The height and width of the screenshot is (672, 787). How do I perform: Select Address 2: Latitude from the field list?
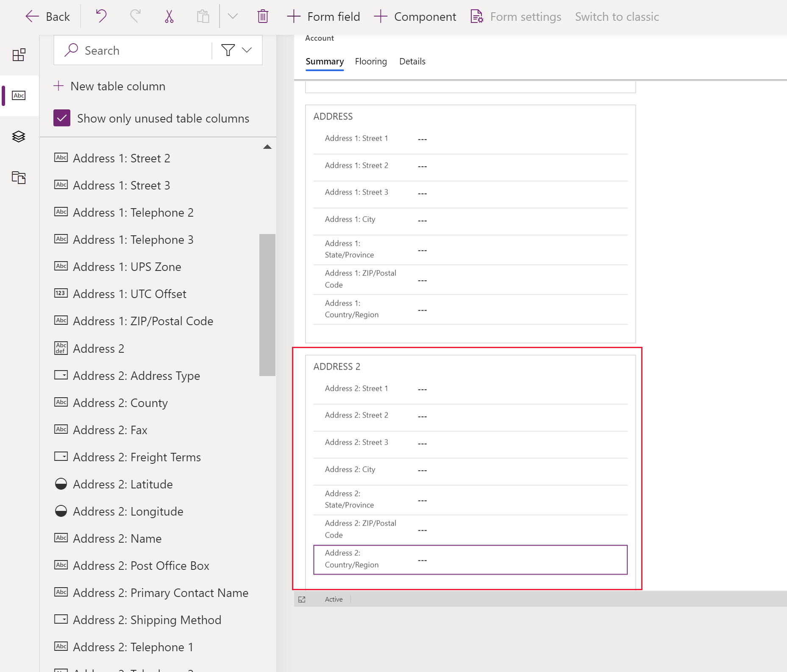123,484
